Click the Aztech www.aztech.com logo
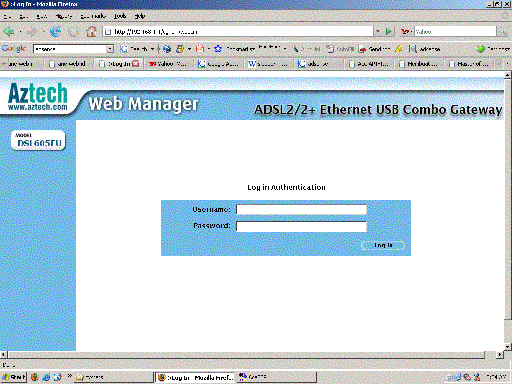 coord(38,97)
